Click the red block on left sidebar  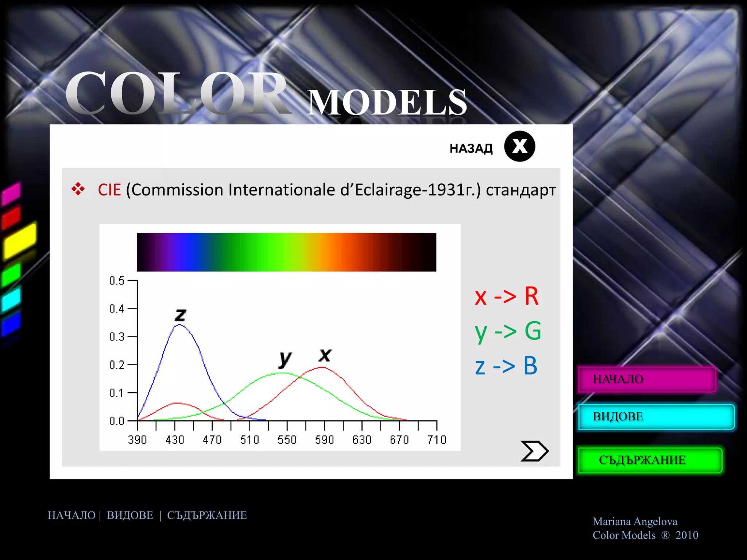(11, 218)
